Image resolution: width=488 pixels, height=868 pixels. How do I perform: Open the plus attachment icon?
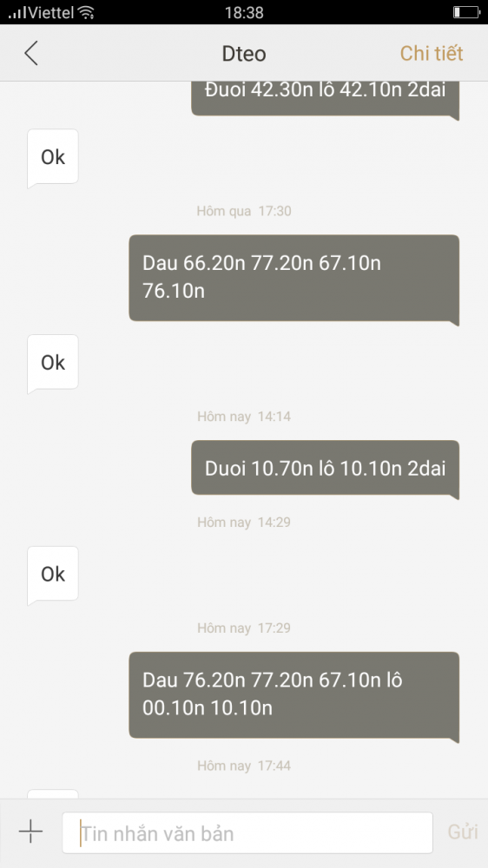(x=30, y=832)
